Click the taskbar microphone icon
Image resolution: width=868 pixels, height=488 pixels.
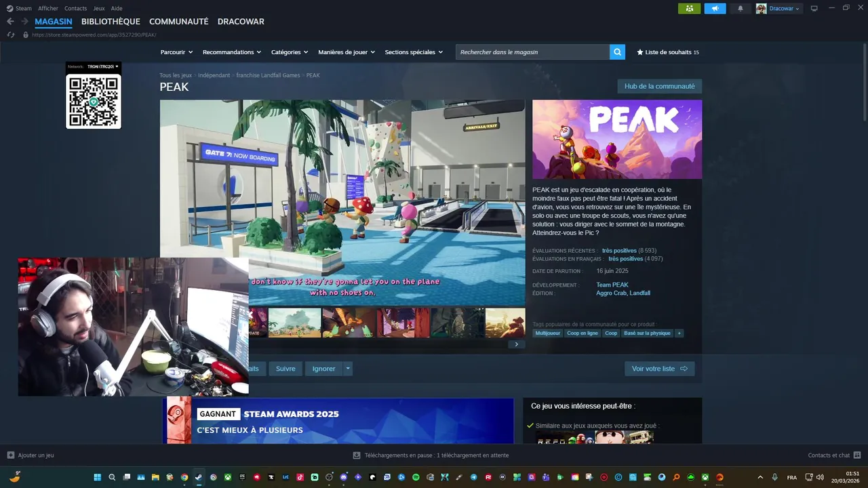[775, 477]
